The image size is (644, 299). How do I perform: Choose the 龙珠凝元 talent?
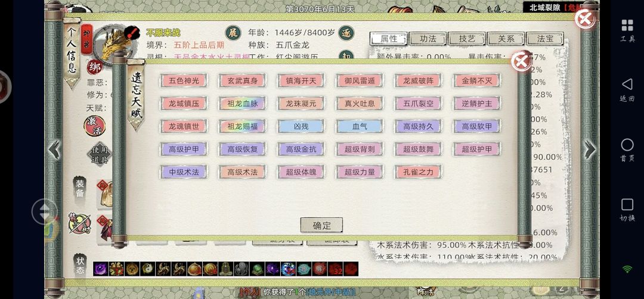point(301,104)
